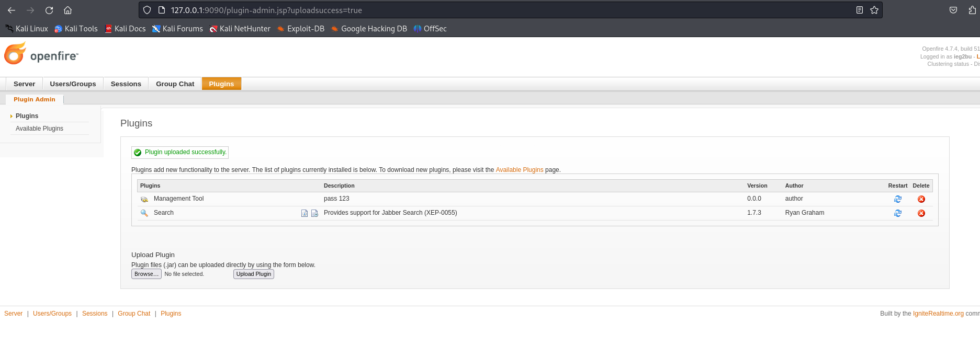
Task: Click the 'Plugin uploaded successfully.' message
Action: click(186, 152)
